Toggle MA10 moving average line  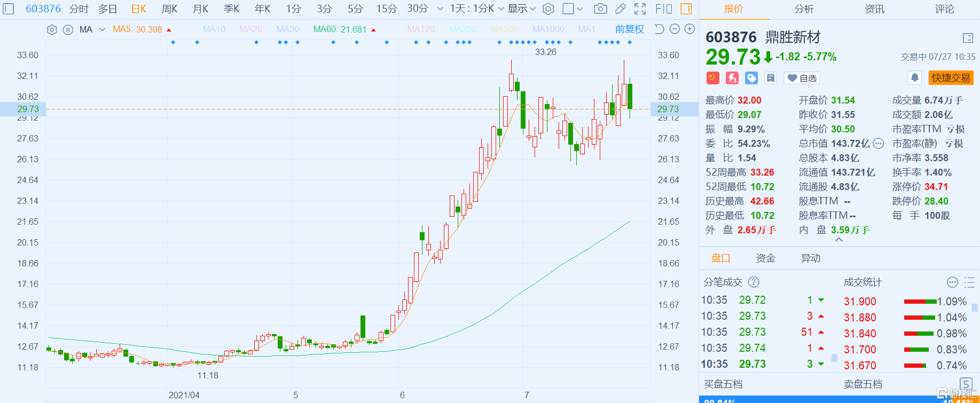pos(215,29)
